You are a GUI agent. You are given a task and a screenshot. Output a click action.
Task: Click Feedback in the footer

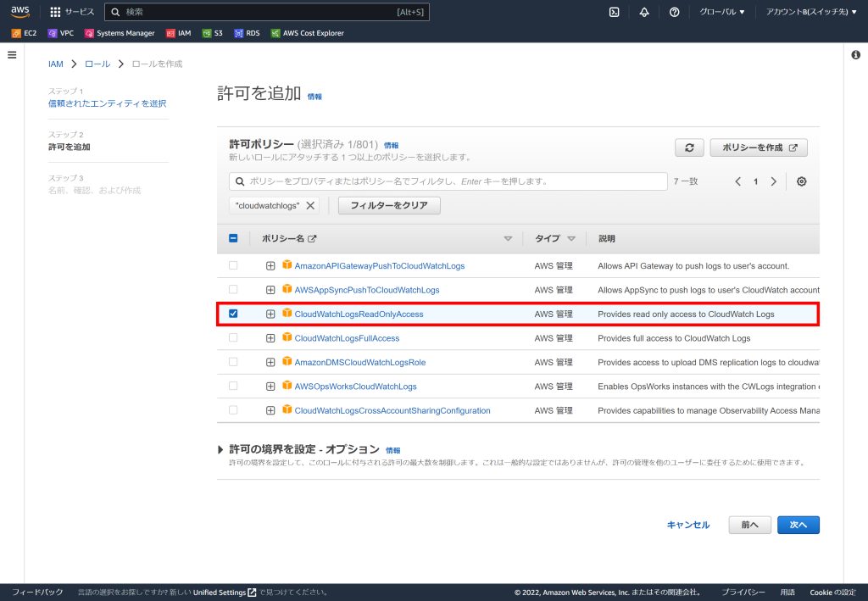point(37,593)
